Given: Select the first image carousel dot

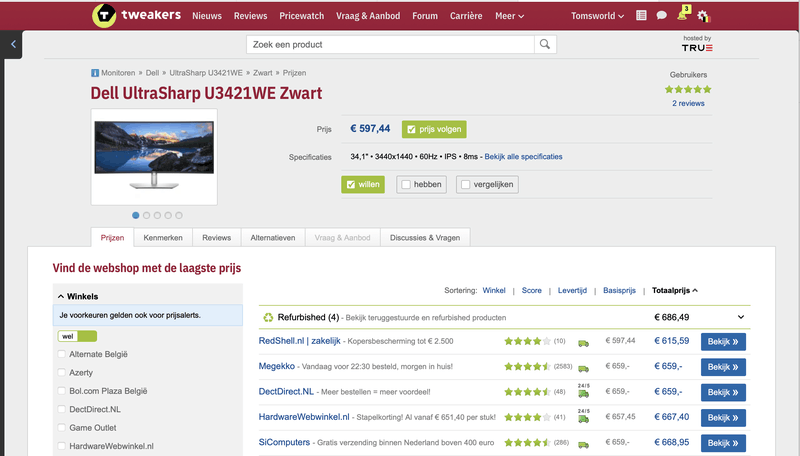Looking at the screenshot, I should coord(136,215).
